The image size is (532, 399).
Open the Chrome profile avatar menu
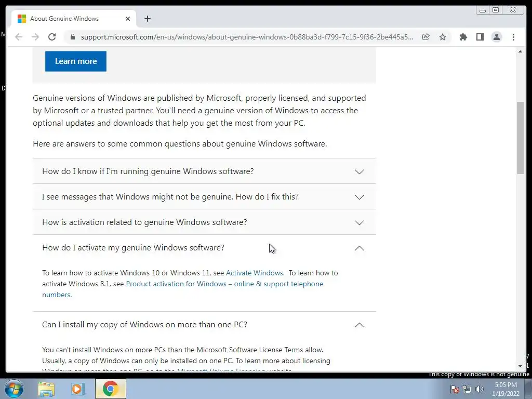496,37
